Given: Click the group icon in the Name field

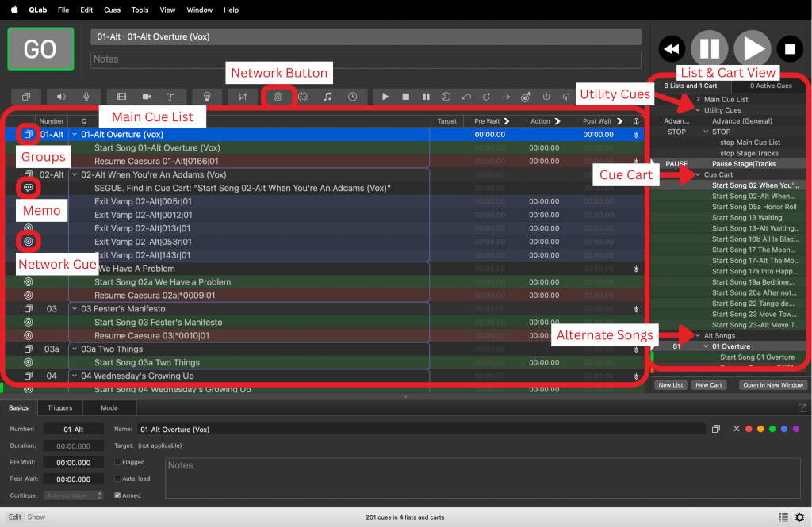Looking at the screenshot, I should click(716, 429).
